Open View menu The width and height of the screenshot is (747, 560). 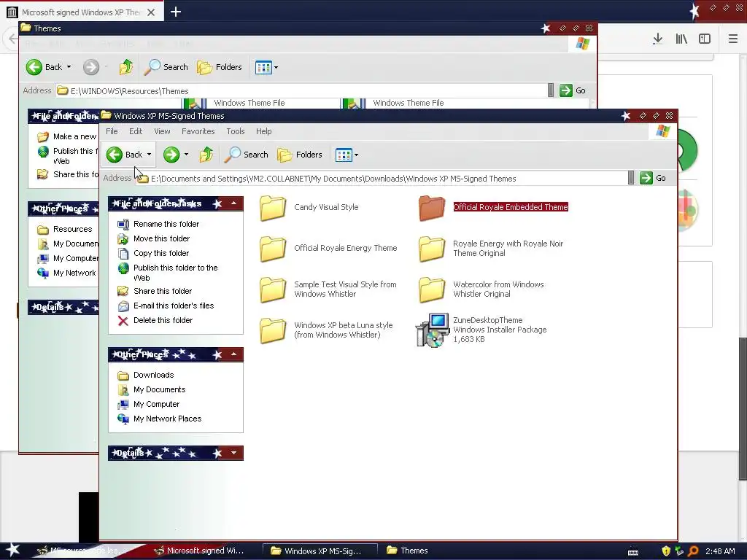pyautogui.click(x=162, y=131)
